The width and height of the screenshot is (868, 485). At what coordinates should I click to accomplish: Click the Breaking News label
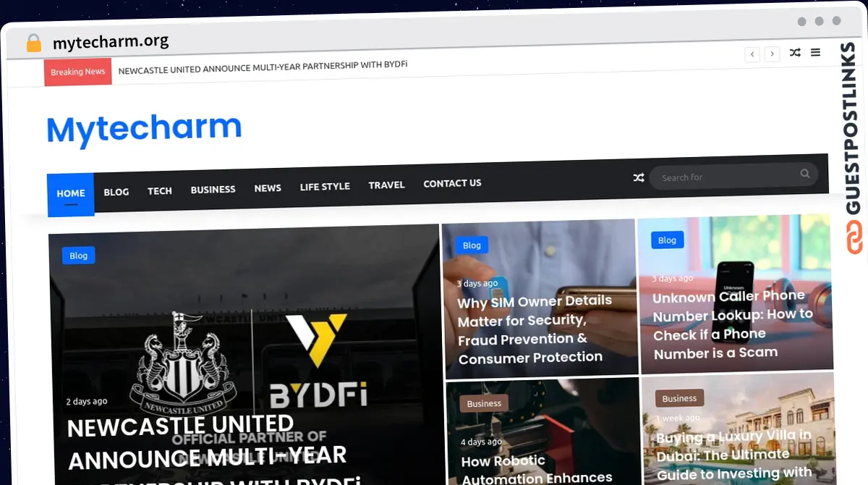coord(78,72)
